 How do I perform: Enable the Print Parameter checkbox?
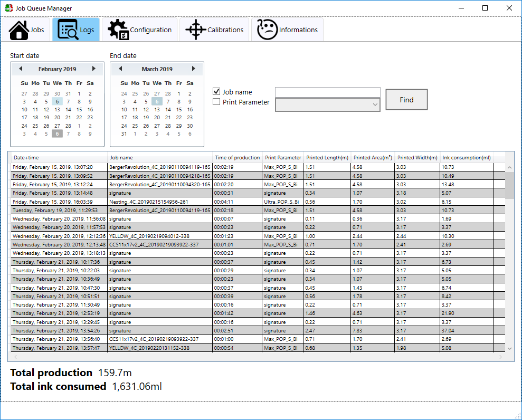click(216, 102)
